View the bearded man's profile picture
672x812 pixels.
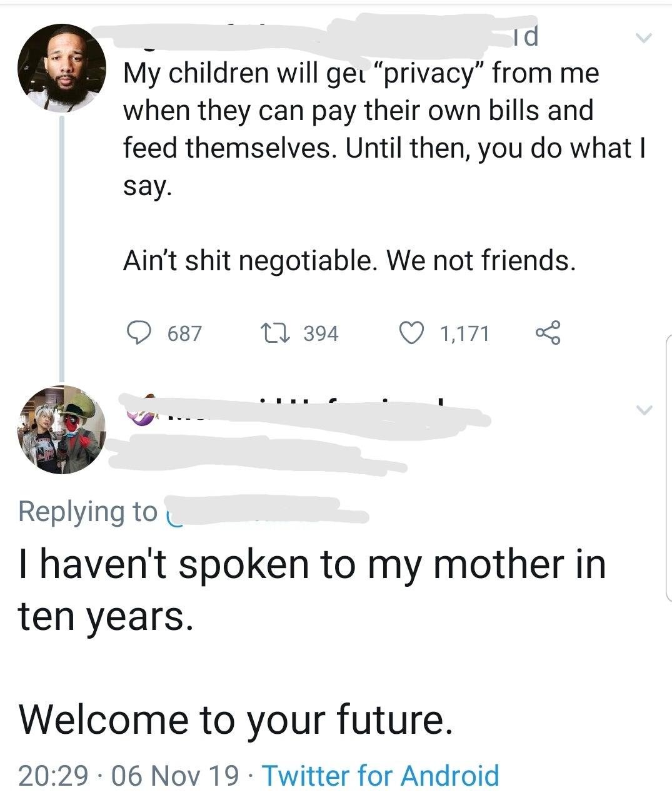click(61, 68)
